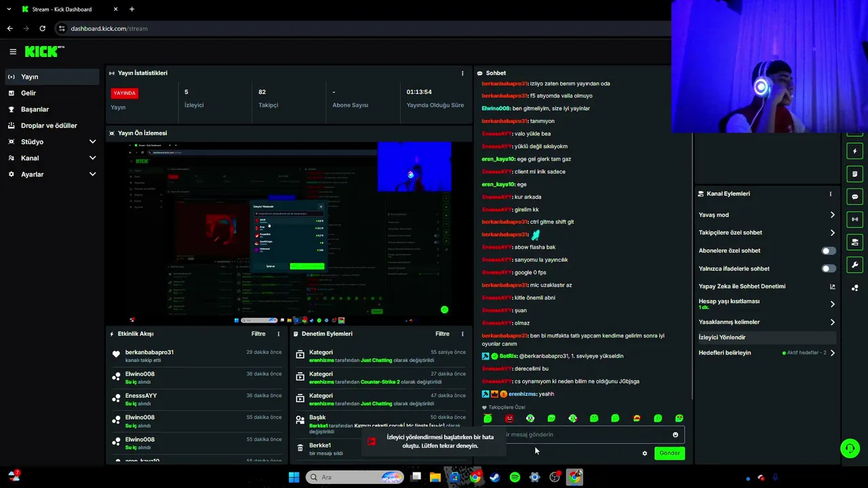868x488 pixels.
Task: Open a new browser tab
Action: (132, 9)
